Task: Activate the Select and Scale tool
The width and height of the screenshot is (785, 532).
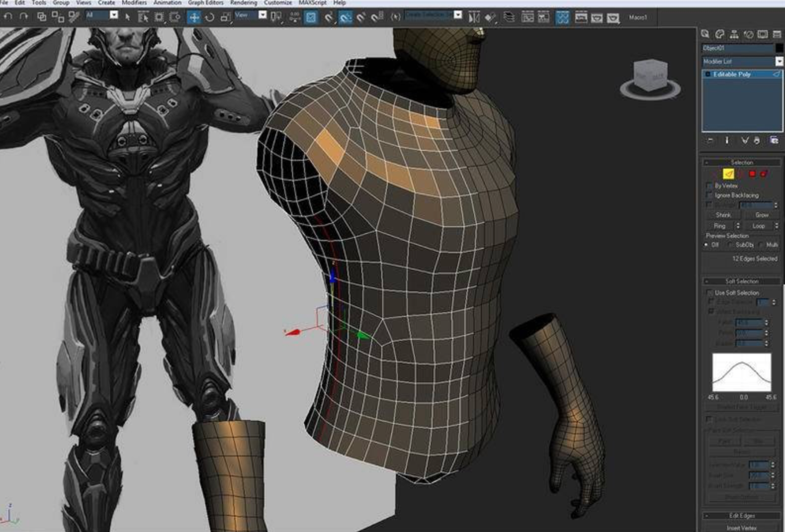Action: click(x=226, y=17)
